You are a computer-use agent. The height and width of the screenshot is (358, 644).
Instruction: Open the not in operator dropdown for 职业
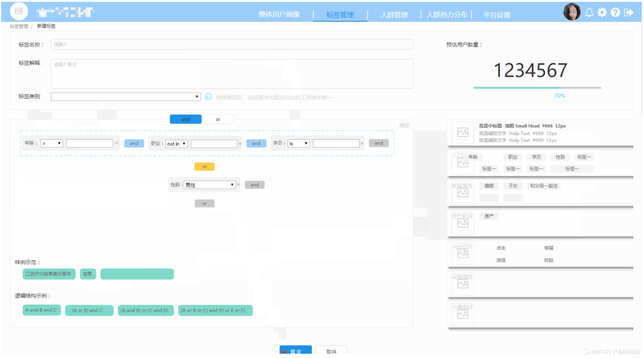pos(176,144)
